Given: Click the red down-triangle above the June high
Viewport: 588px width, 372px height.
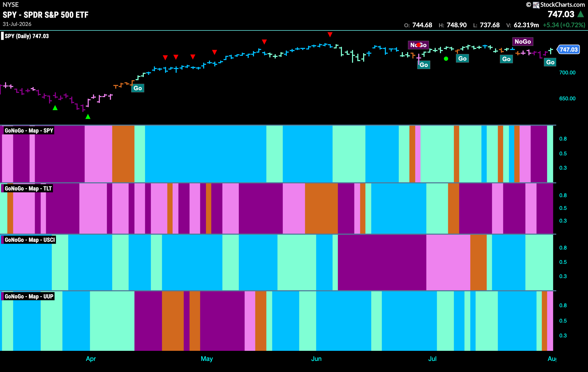Looking at the screenshot, I should click(x=330, y=34).
